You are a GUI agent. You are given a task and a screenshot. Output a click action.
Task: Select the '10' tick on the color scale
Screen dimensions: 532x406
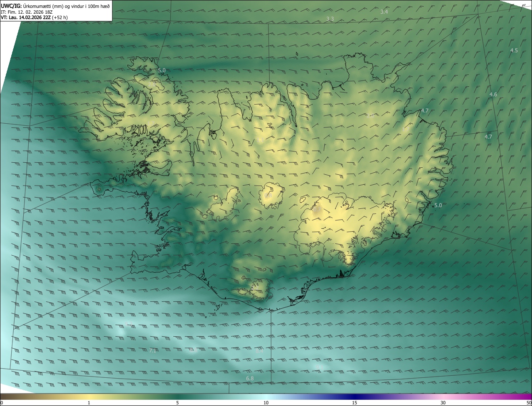266,403
